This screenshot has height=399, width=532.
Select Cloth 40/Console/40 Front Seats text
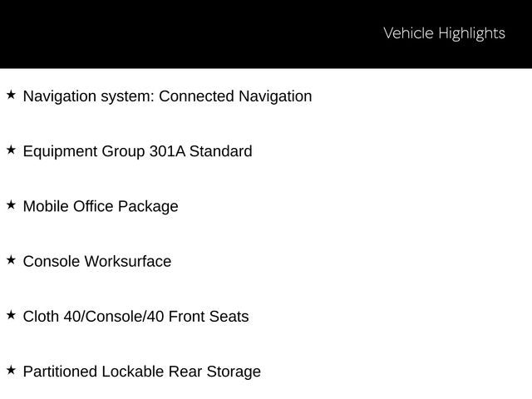click(135, 317)
